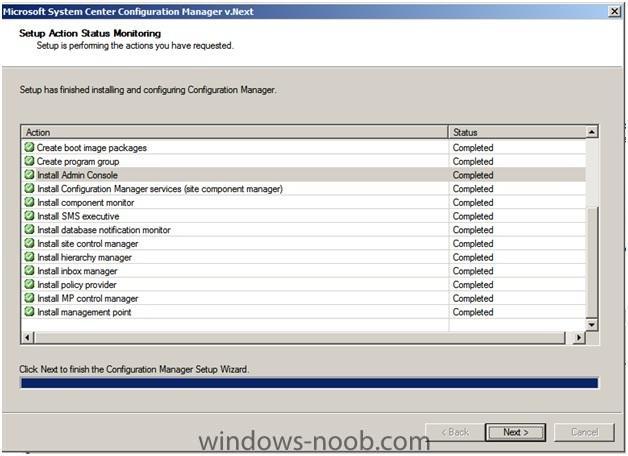The image size is (628, 456).
Task: Select the 'Install policy provider' row text
Action: [x=77, y=285]
